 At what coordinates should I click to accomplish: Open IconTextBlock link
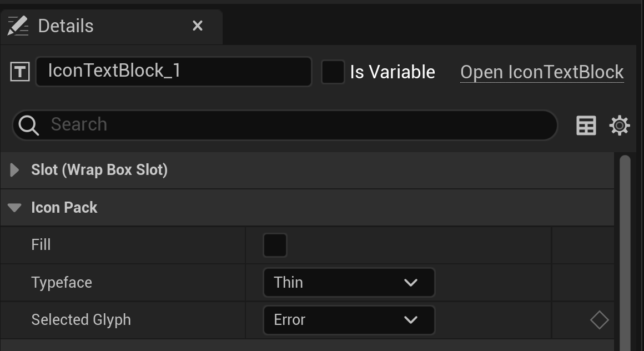[x=542, y=72]
